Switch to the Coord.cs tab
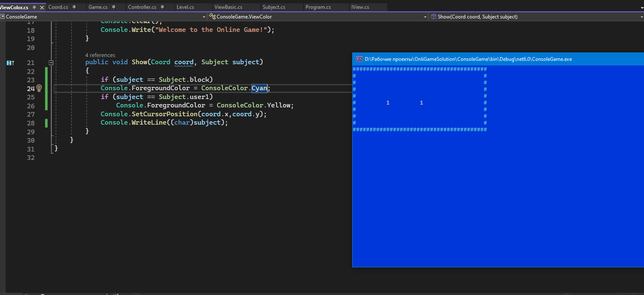The width and height of the screenshot is (644, 295). pyautogui.click(x=58, y=7)
